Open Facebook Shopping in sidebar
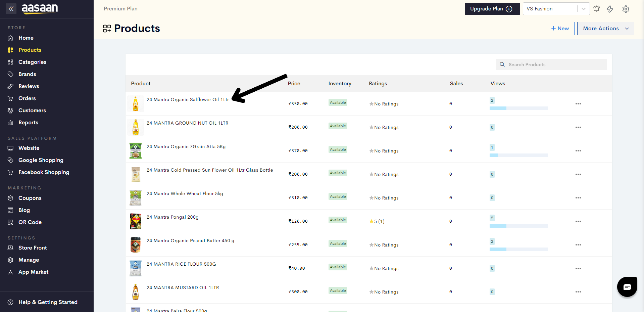 pos(44,172)
